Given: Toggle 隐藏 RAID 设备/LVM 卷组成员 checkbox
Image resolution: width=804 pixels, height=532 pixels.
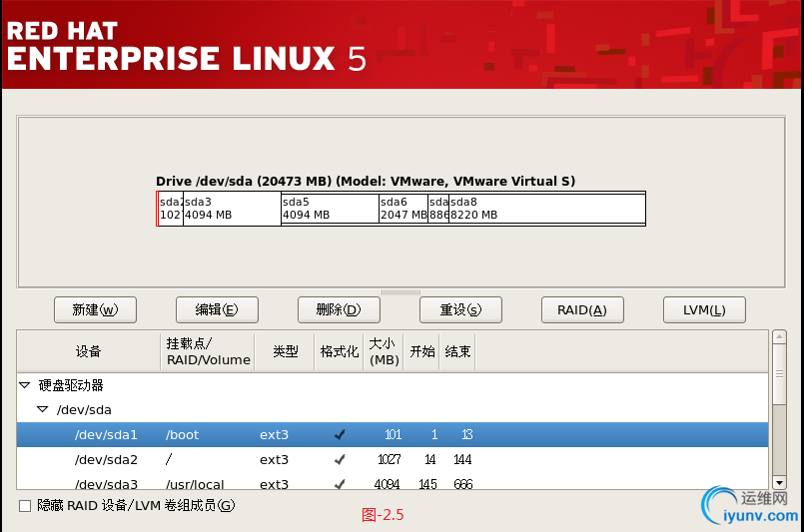Looking at the screenshot, I should click(25, 506).
